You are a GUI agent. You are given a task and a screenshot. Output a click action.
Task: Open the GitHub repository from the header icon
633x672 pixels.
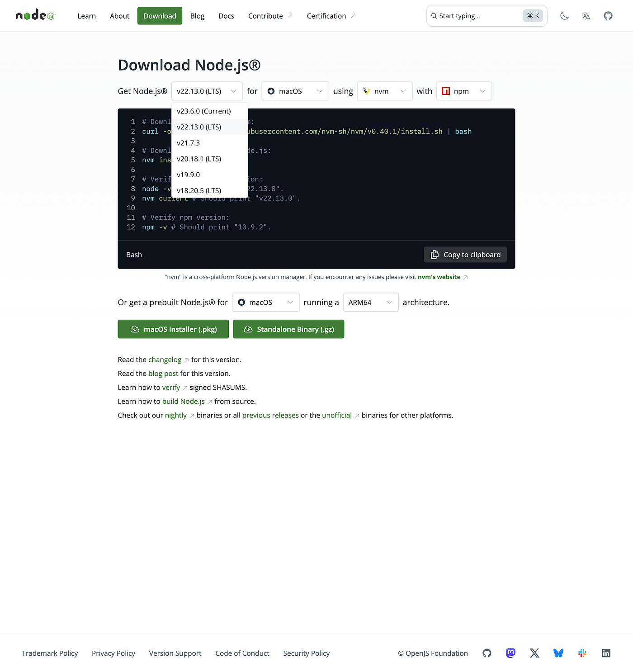pos(608,15)
